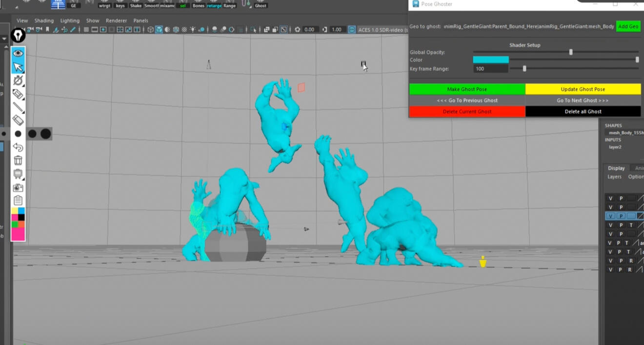Click the cyan Color swatch in Shader Setup
The width and height of the screenshot is (644, 345).
(490, 60)
